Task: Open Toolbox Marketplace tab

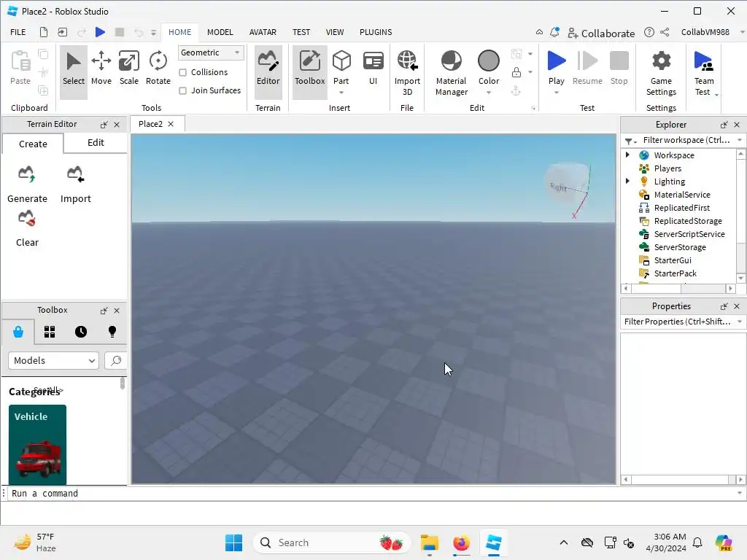Action: (18, 332)
